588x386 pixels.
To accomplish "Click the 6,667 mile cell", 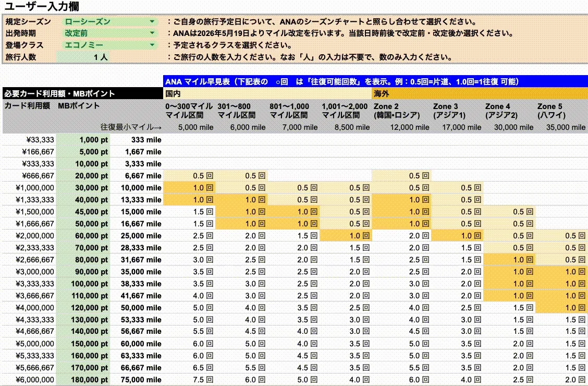I will pos(137,176).
